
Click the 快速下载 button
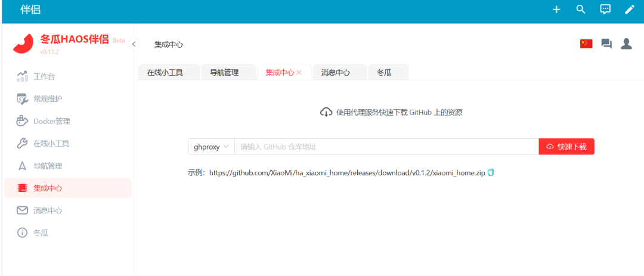click(566, 147)
